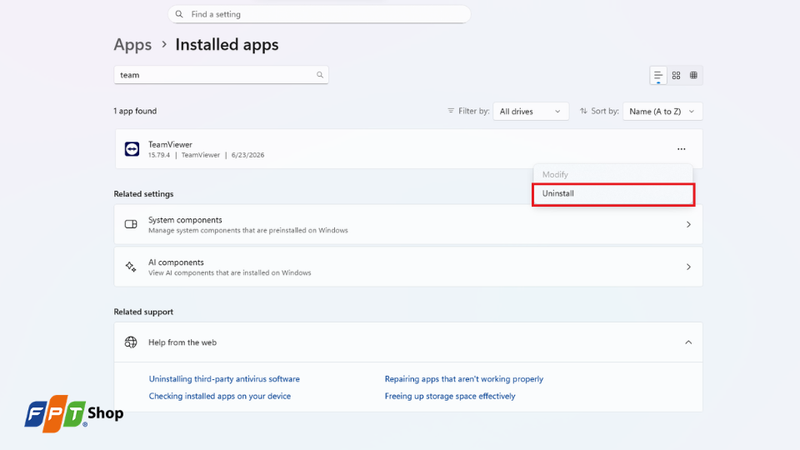
Task: Open TeamViewer three-dot more options
Action: point(681,149)
